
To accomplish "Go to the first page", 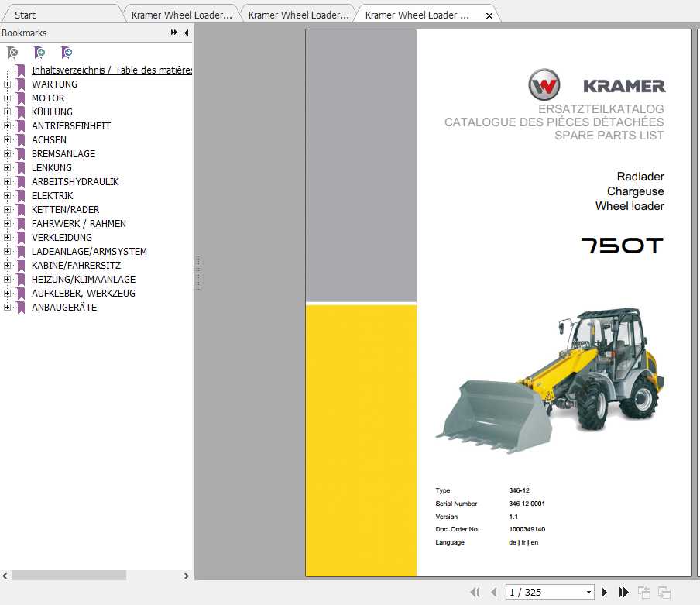I will (475, 592).
